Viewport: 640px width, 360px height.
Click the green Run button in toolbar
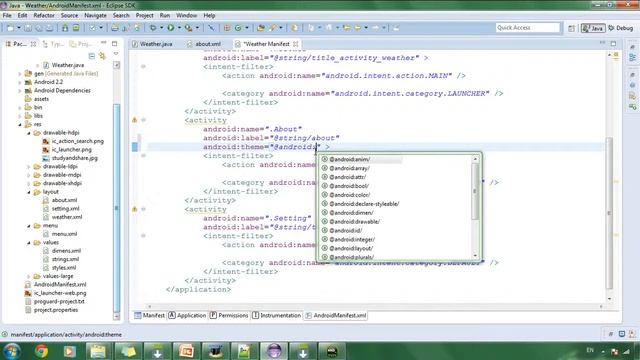click(171, 28)
